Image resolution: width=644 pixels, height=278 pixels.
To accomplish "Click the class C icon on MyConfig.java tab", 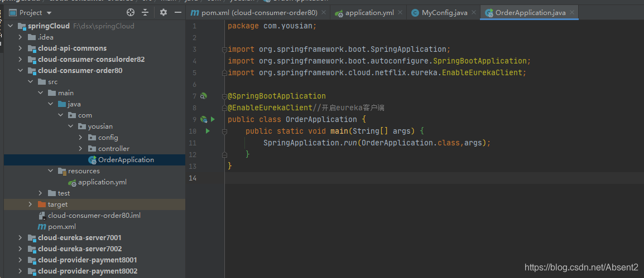I will [x=415, y=13].
